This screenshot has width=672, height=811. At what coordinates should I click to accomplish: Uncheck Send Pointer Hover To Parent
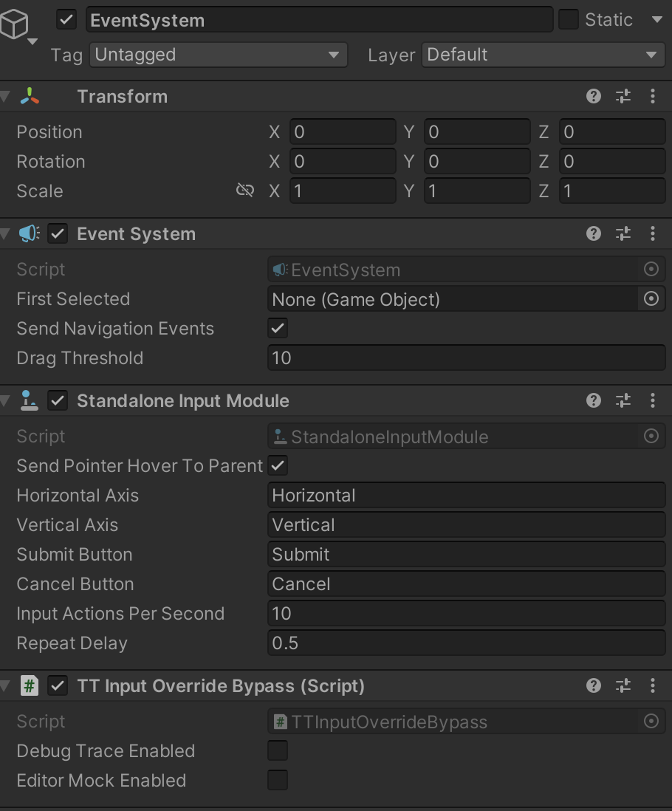[x=278, y=466]
